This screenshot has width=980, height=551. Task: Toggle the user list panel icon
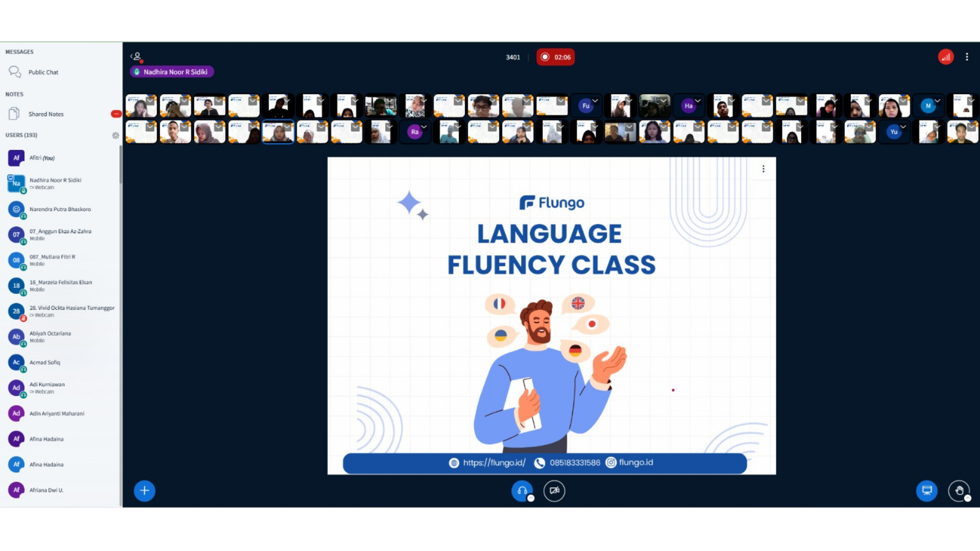tap(136, 57)
